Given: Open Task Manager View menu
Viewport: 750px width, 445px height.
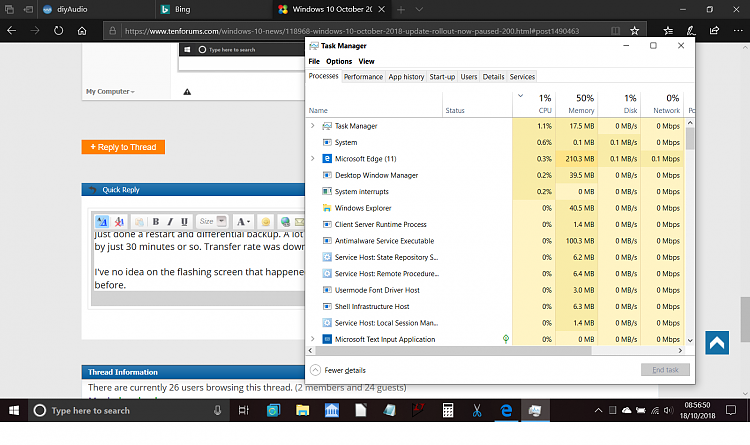Looking at the screenshot, I should [x=366, y=61].
